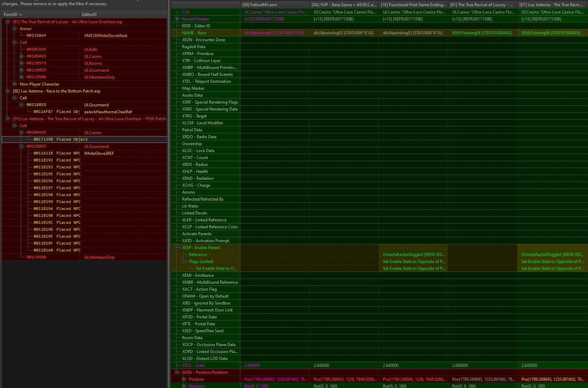Select the [81] True Revival of Luxury column header
Viewport: 588px width, 388px height.
pyautogui.click(x=482, y=5)
